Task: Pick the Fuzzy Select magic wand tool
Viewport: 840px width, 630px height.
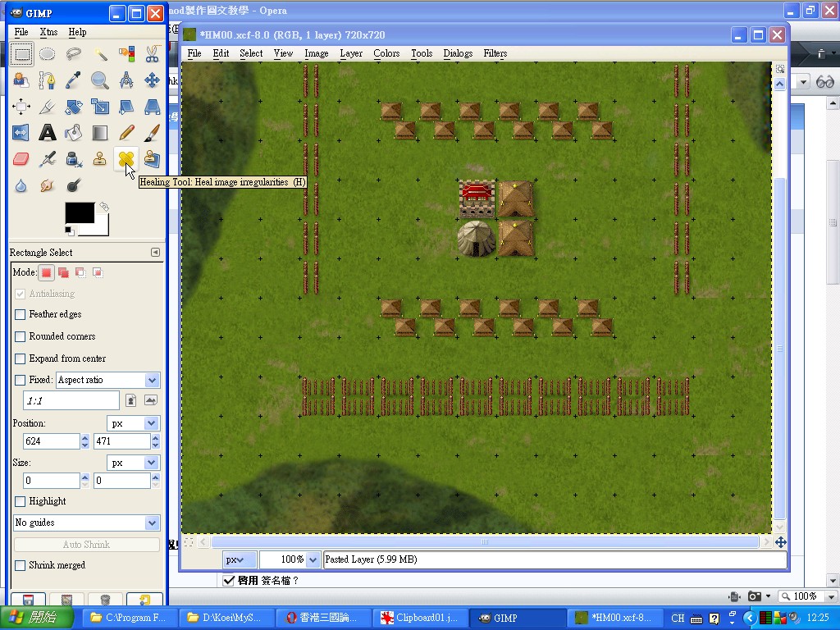Action: click(99, 54)
